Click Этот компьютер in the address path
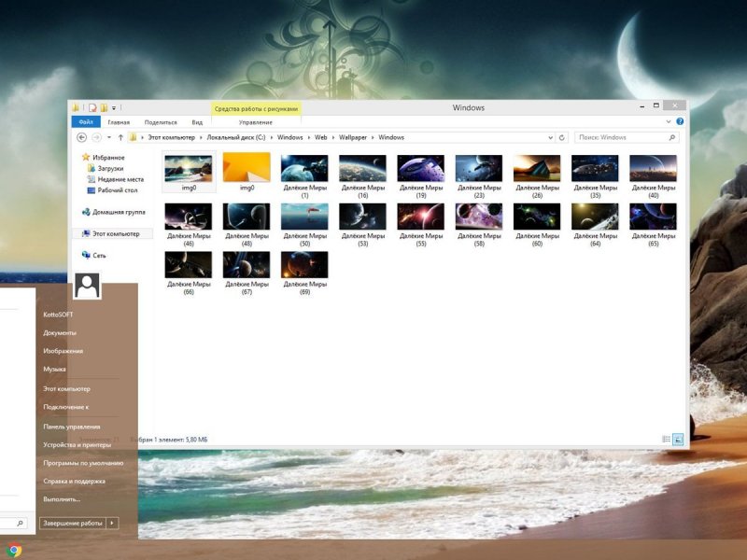This screenshot has width=747, height=560. tap(172, 137)
